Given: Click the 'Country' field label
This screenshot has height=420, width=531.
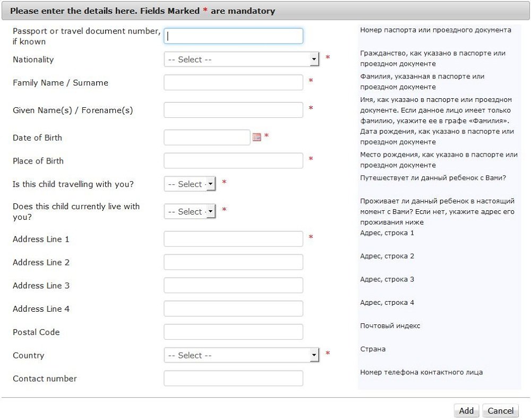Looking at the screenshot, I should [x=29, y=356].
